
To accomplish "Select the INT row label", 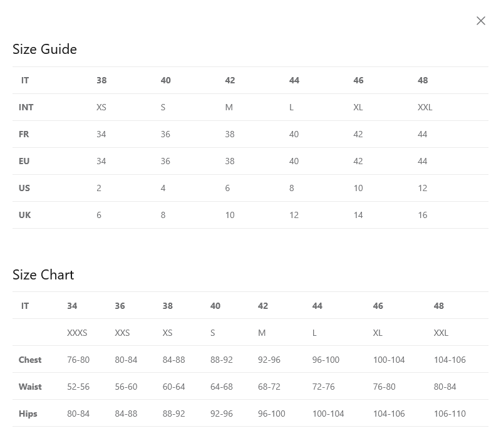I will 26,107.
